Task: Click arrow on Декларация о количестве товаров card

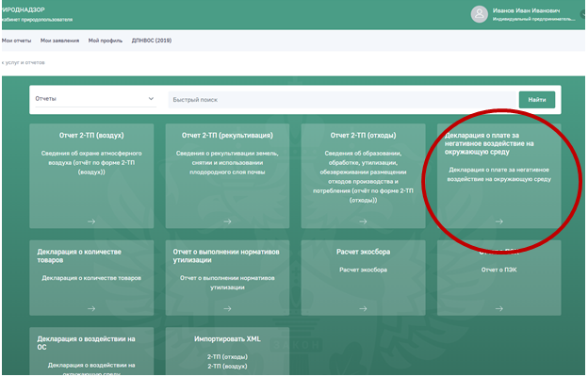Action: point(91,306)
